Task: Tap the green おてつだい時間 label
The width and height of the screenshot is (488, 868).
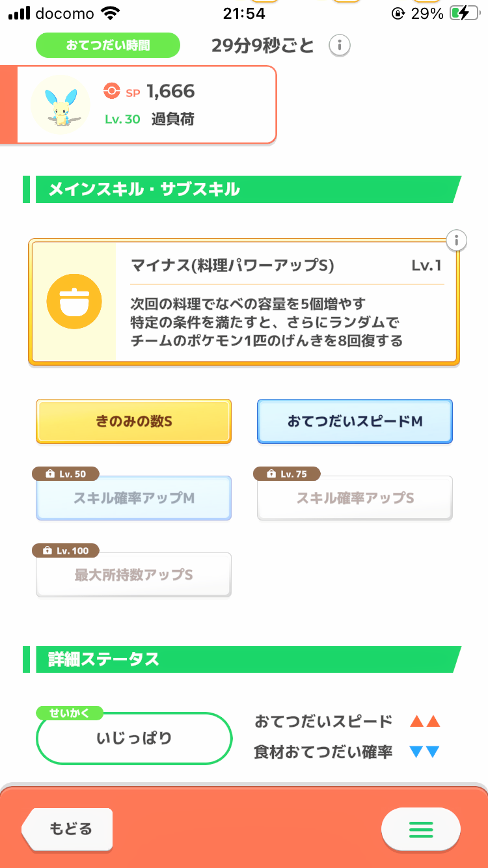Action: pyautogui.click(x=107, y=46)
